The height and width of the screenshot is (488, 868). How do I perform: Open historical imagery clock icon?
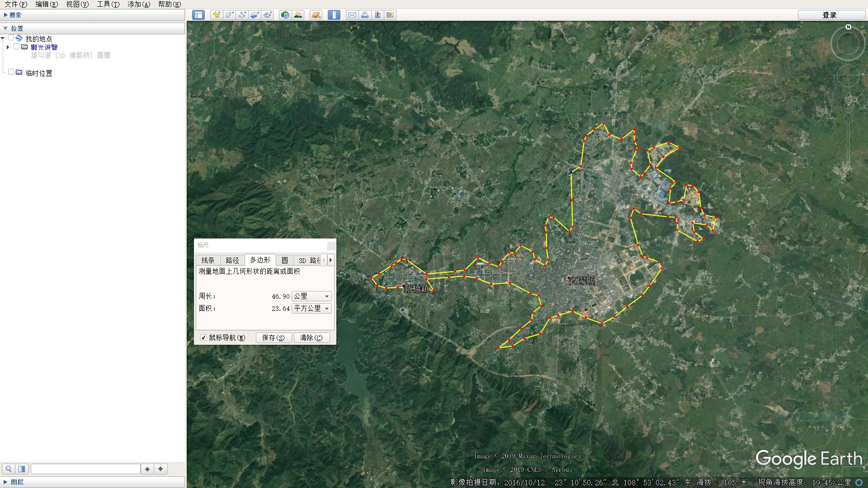click(x=285, y=15)
